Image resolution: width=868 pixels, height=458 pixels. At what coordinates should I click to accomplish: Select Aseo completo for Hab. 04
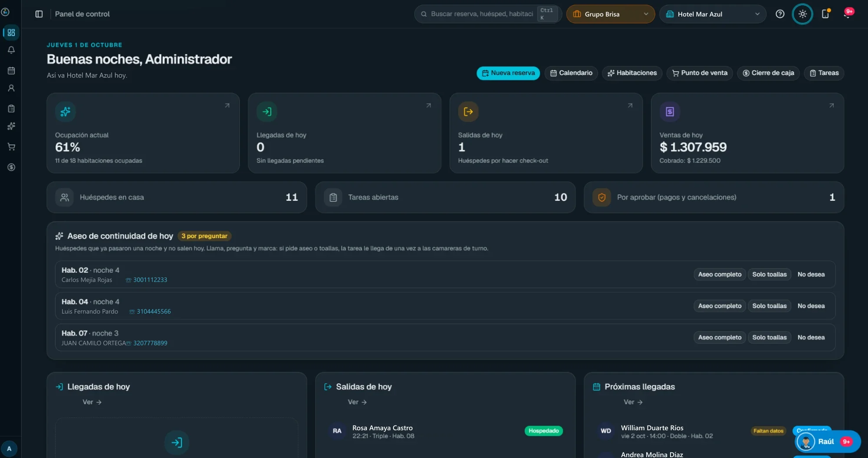(x=720, y=306)
